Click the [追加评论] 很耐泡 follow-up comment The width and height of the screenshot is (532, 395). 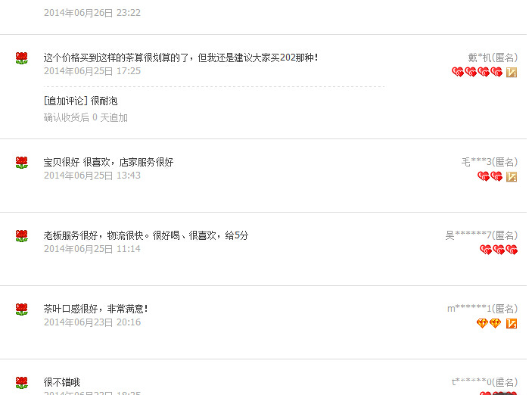81,101
